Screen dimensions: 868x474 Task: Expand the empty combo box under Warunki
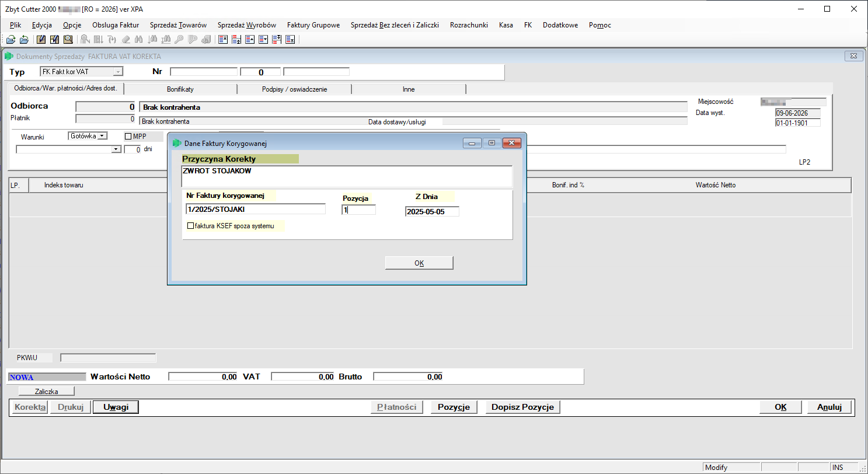[x=116, y=149]
